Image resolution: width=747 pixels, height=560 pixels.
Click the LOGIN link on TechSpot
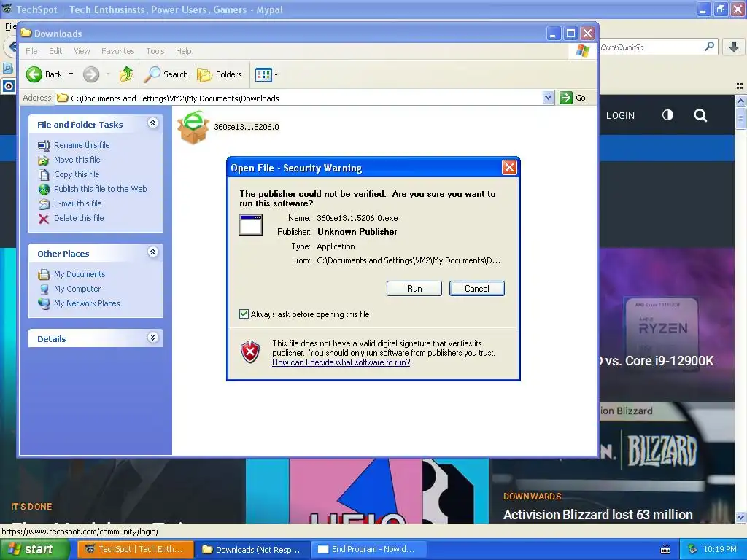click(x=620, y=116)
